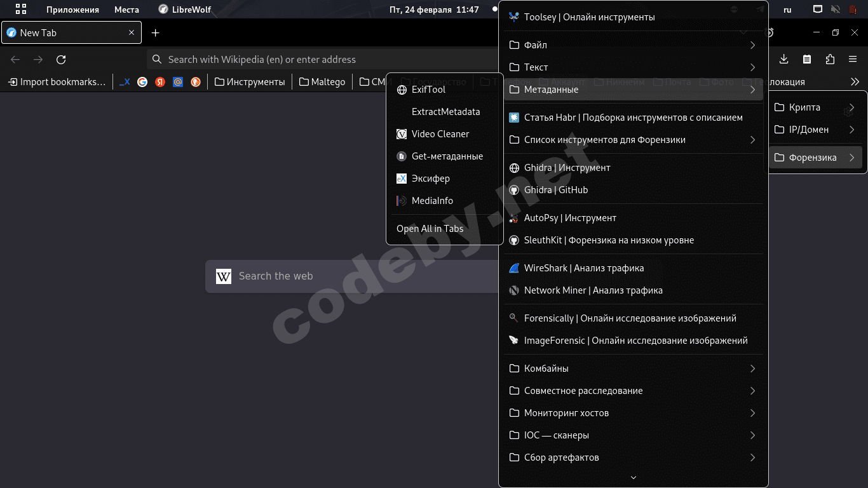This screenshot has height=488, width=868.
Task: Expand Список инструментов для Форензики folder
Action: click(x=634, y=140)
